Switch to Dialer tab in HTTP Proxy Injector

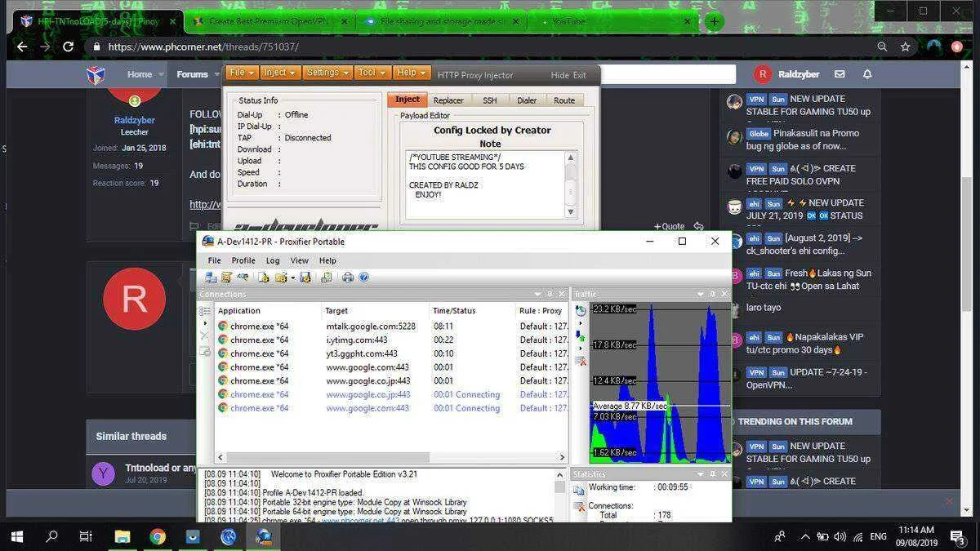point(527,100)
